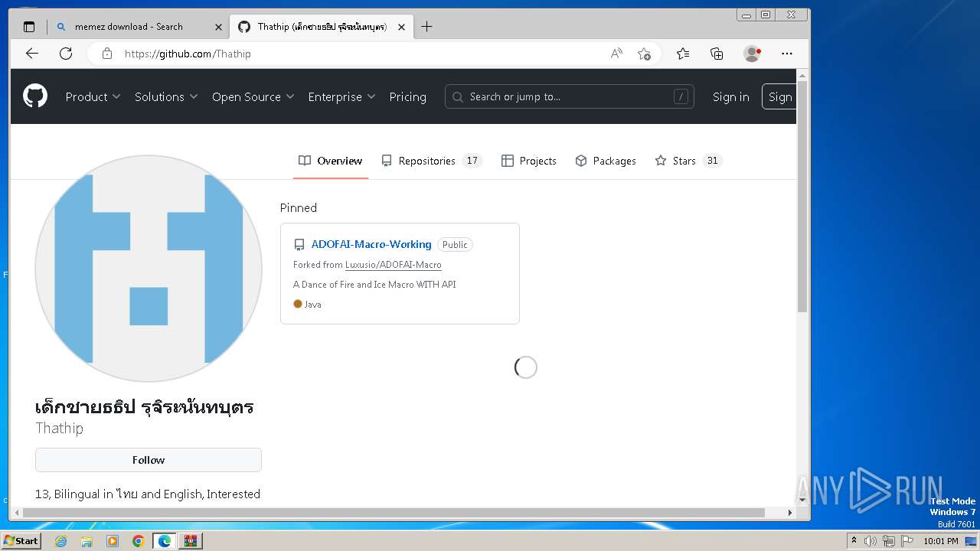
Task: Open the tab actions menu icon
Action: coord(29,27)
